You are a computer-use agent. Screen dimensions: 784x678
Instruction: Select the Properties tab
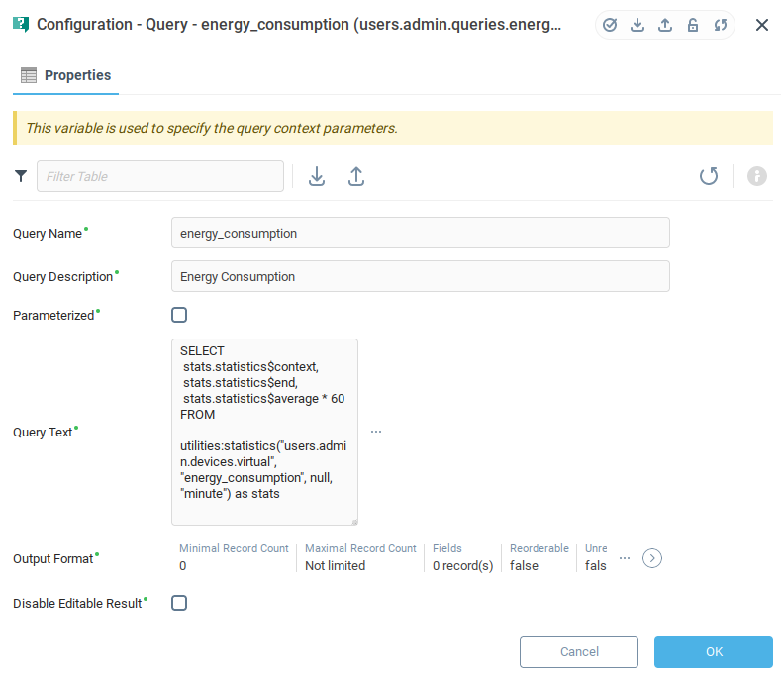66,75
